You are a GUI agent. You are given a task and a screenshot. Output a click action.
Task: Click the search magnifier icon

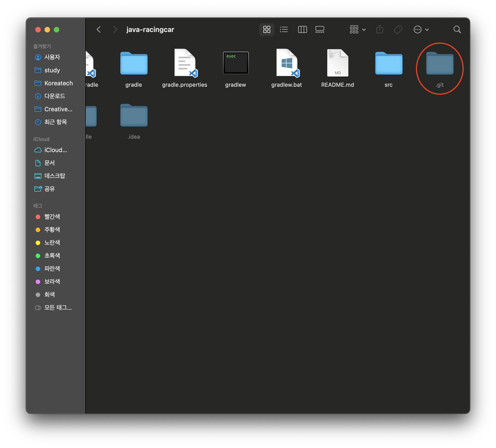(457, 29)
